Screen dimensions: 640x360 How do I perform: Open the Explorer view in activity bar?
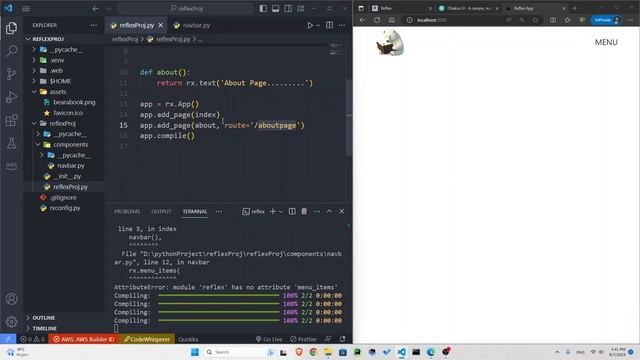[11, 28]
